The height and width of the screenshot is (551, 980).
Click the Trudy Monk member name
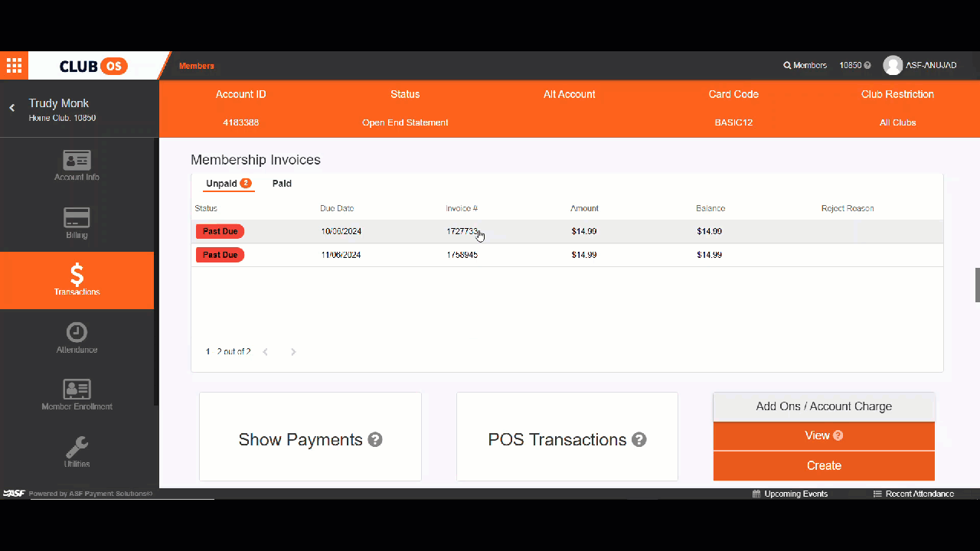tap(59, 103)
